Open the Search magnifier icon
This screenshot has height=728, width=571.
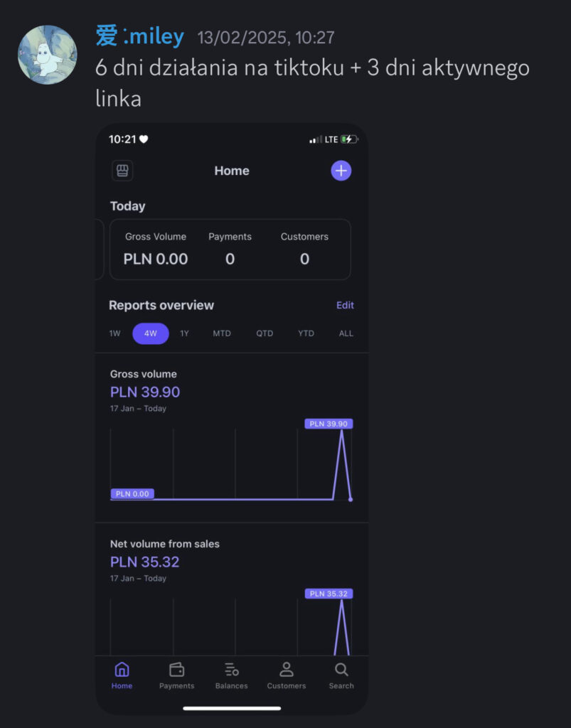coord(341,670)
